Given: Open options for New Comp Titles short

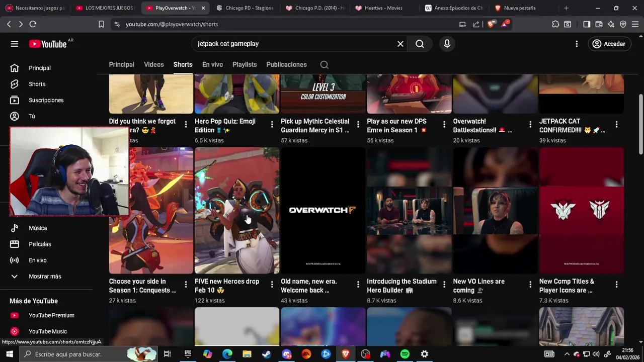Looking at the screenshot, I should point(616,285).
